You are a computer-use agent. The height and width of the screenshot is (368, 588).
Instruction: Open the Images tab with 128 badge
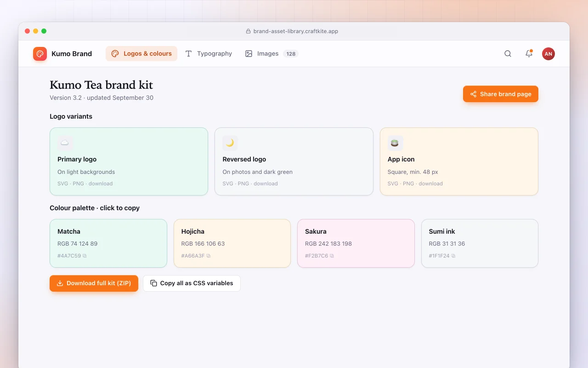[271, 54]
